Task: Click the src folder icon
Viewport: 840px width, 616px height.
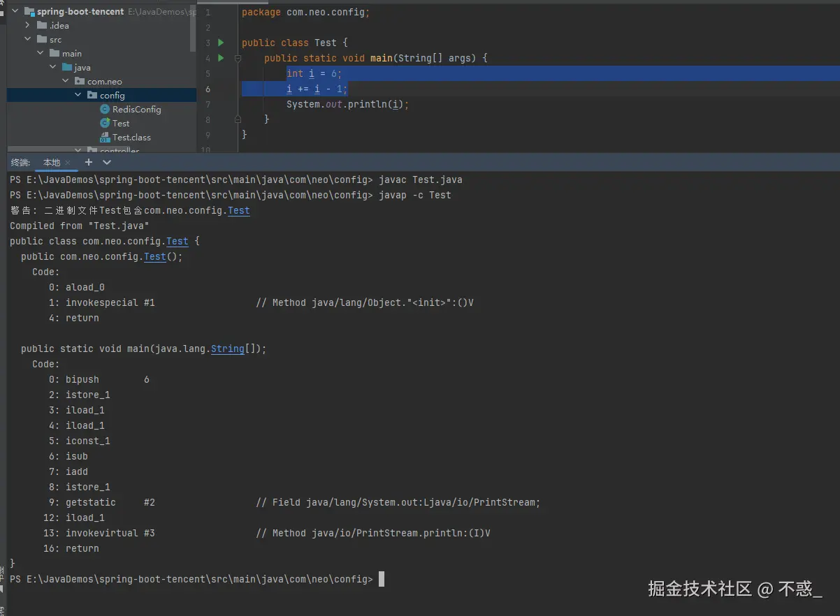Action: (42, 39)
